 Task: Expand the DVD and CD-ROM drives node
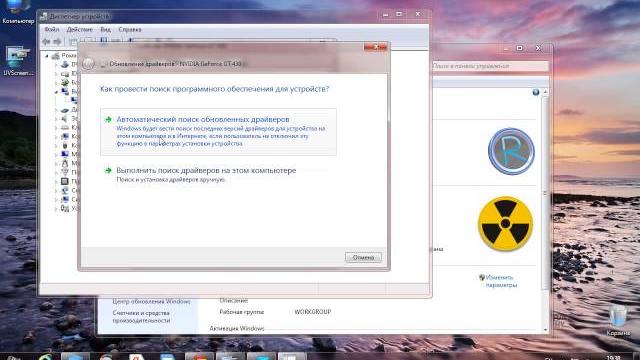pyautogui.click(x=56, y=64)
